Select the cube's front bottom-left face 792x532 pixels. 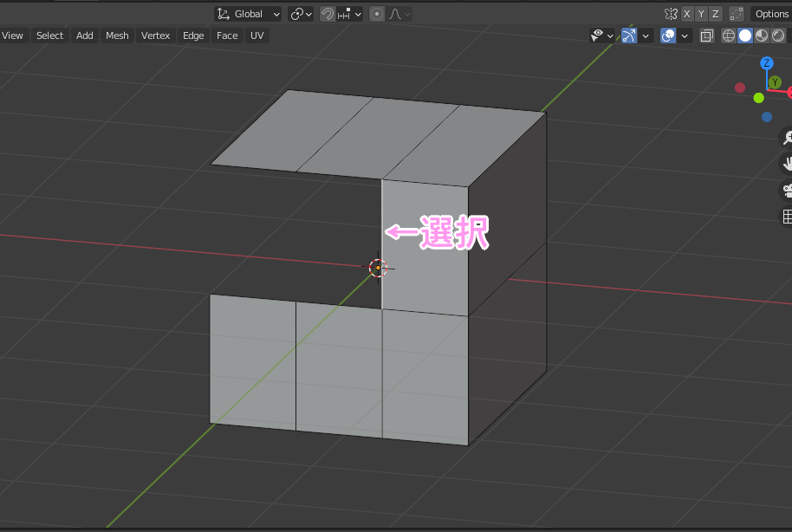point(252,361)
